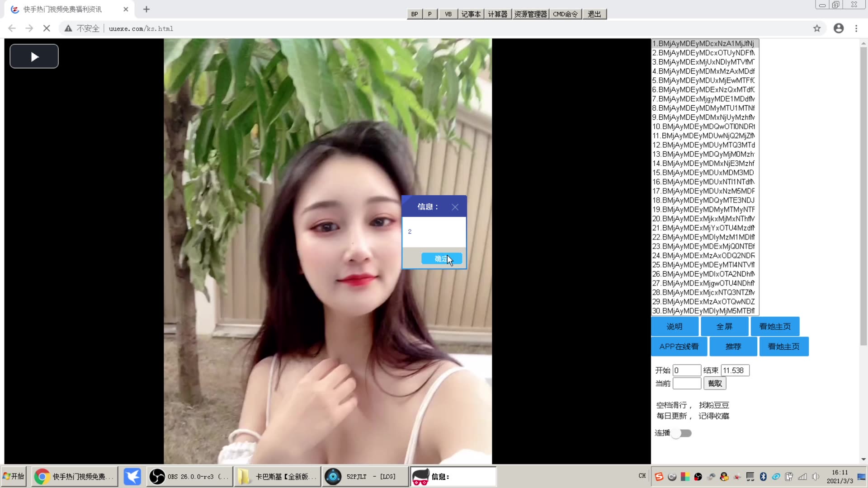
Task: Stop page loading with X icon
Action: (47, 28)
